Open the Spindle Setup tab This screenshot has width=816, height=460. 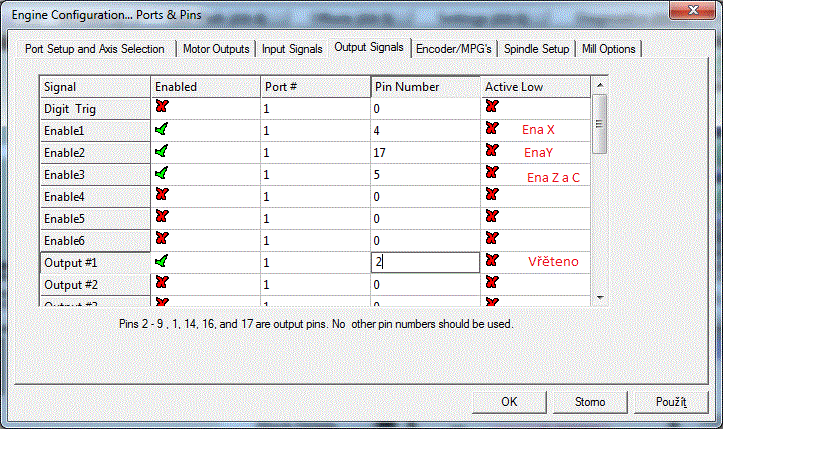pos(537,49)
